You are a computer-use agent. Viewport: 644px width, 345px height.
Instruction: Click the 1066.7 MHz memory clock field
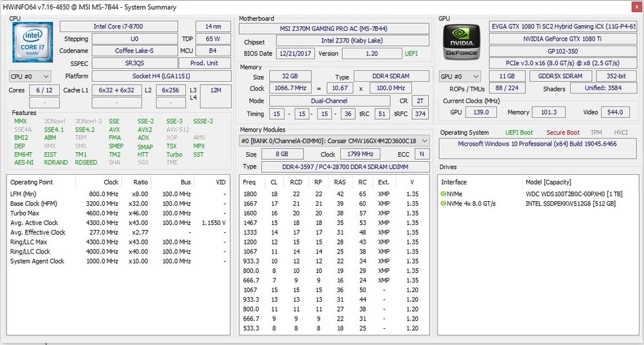290,88
